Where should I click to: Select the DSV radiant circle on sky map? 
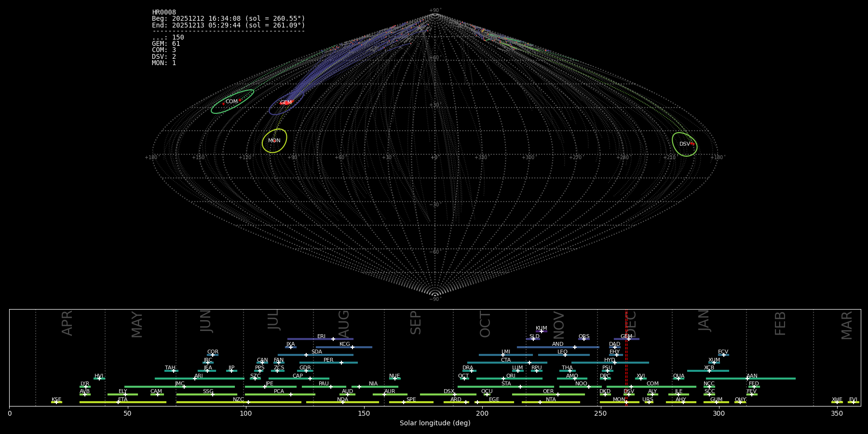[x=685, y=144]
